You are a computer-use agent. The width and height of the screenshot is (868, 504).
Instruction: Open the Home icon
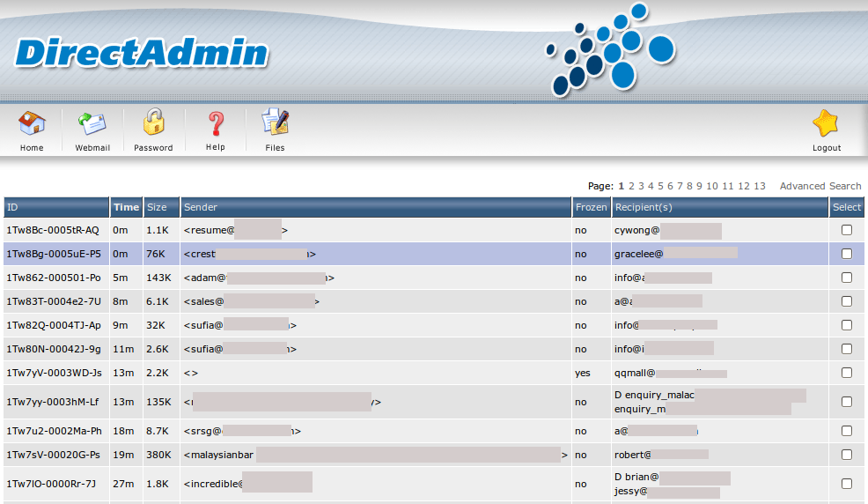coord(32,123)
